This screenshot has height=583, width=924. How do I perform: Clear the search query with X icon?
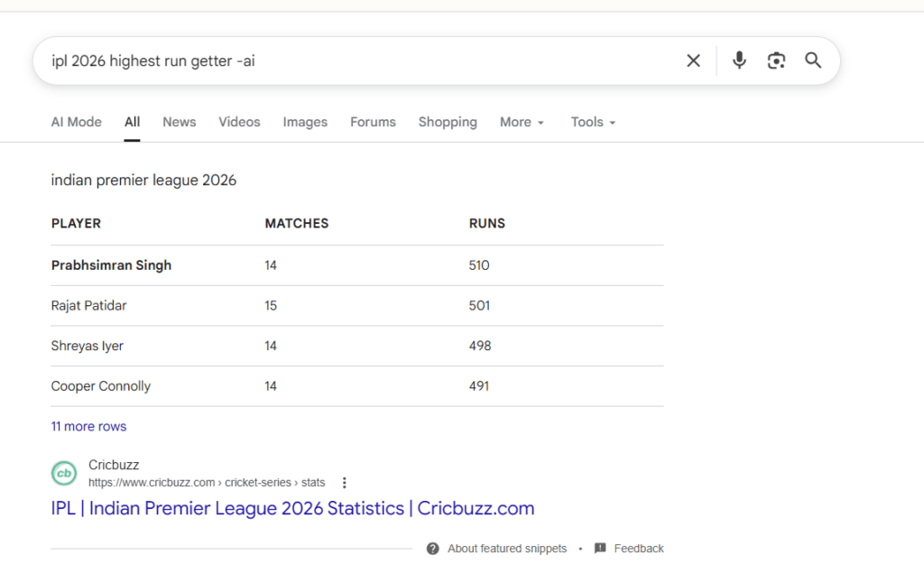693,60
